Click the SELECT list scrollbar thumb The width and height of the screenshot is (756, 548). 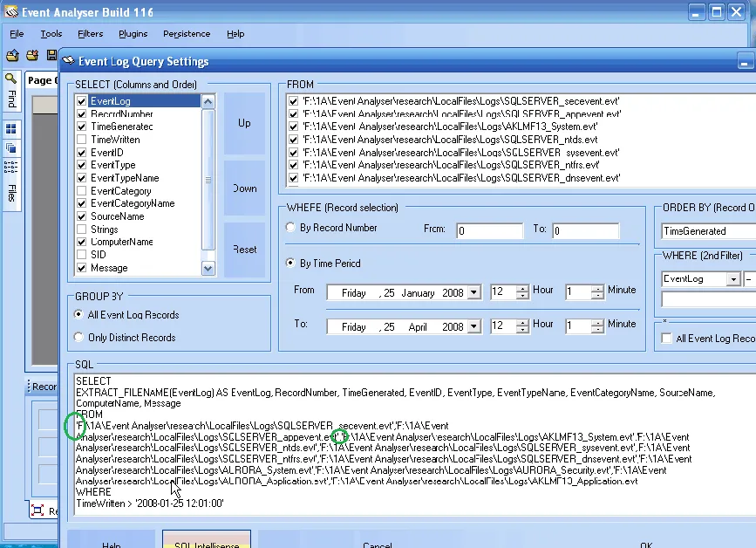[x=208, y=180]
